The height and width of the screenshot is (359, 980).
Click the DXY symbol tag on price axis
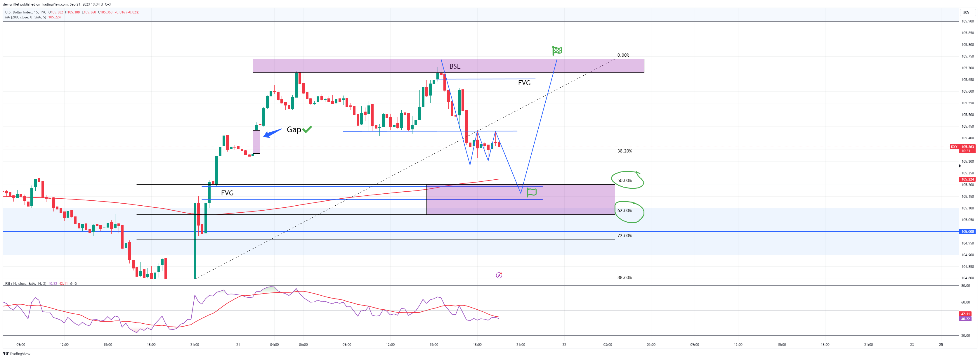[954, 147]
